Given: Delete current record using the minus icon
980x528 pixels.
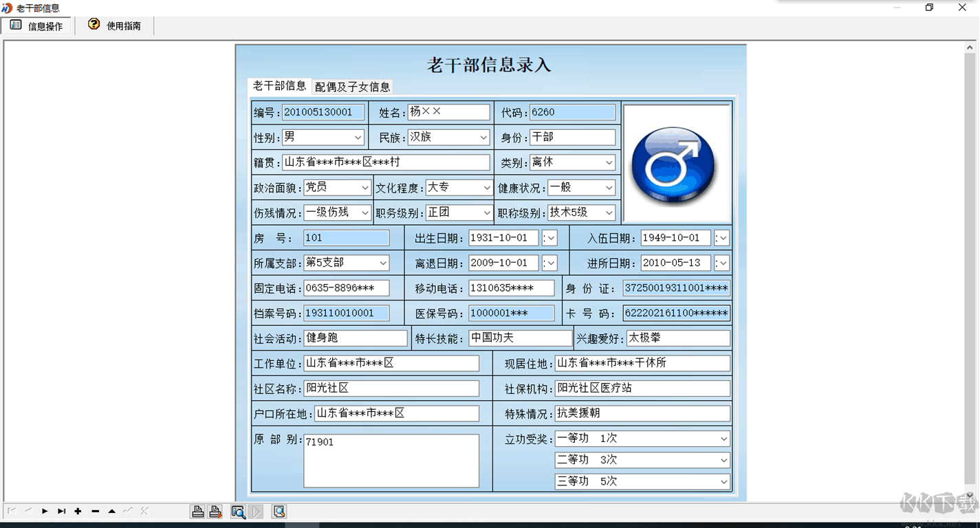Looking at the screenshot, I should tap(96, 511).
